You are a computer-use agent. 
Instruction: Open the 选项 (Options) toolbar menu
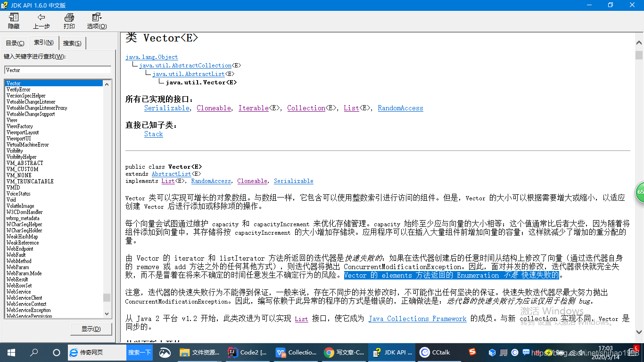pyautogui.click(x=97, y=21)
